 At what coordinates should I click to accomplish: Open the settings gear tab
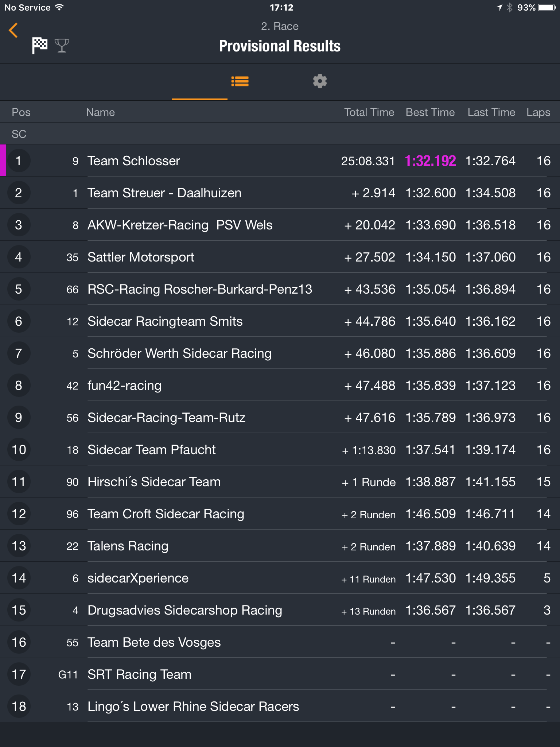point(320,81)
